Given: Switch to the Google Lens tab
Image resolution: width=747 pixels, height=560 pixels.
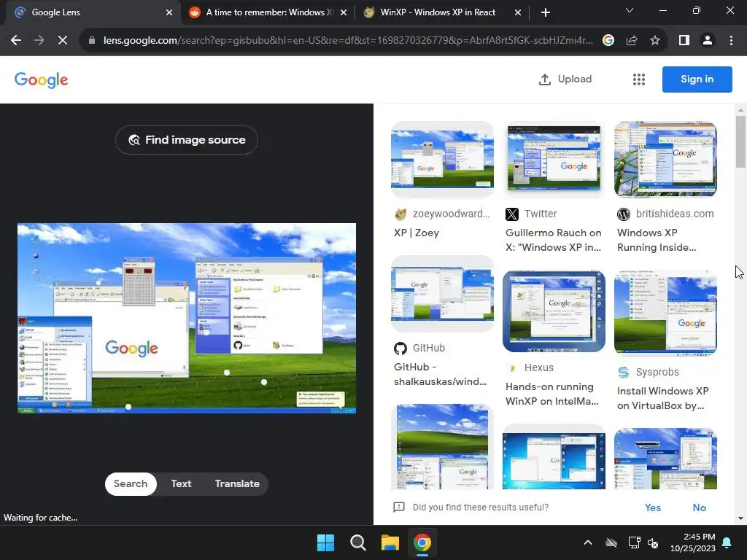Looking at the screenshot, I should (x=90, y=12).
